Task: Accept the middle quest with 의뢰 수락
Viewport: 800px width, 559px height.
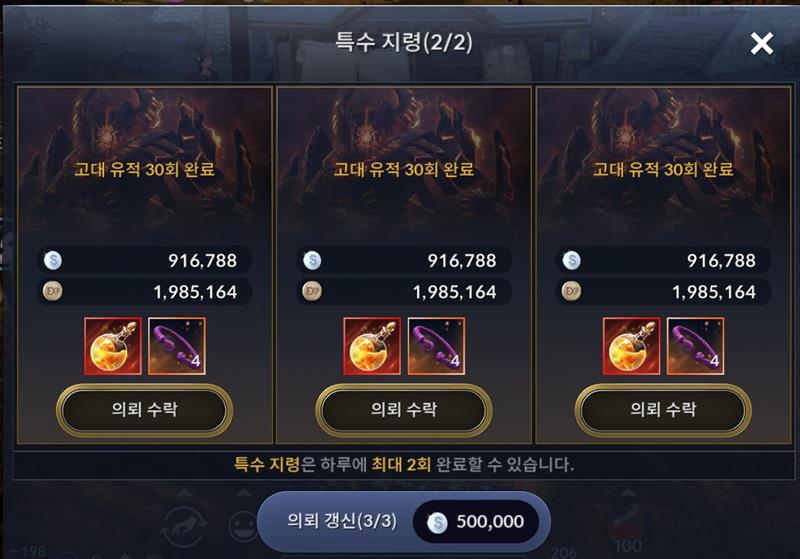Action: [x=404, y=410]
